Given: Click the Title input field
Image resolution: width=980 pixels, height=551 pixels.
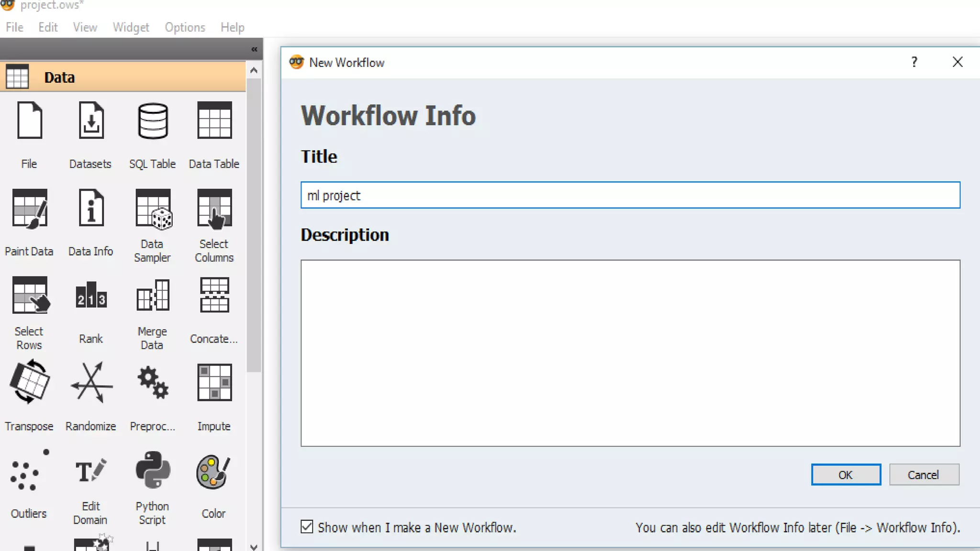Looking at the screenshot, I should pos(630,195).
